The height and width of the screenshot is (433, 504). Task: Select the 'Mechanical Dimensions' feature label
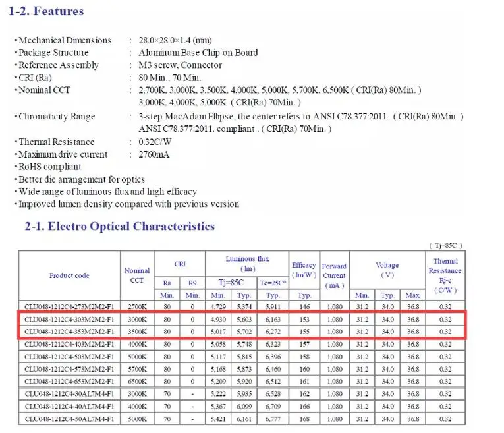[65, 40]
